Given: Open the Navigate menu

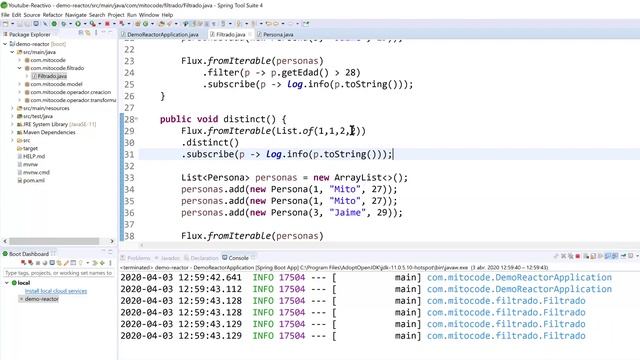Looking at the screenshot, I should 76,15.
